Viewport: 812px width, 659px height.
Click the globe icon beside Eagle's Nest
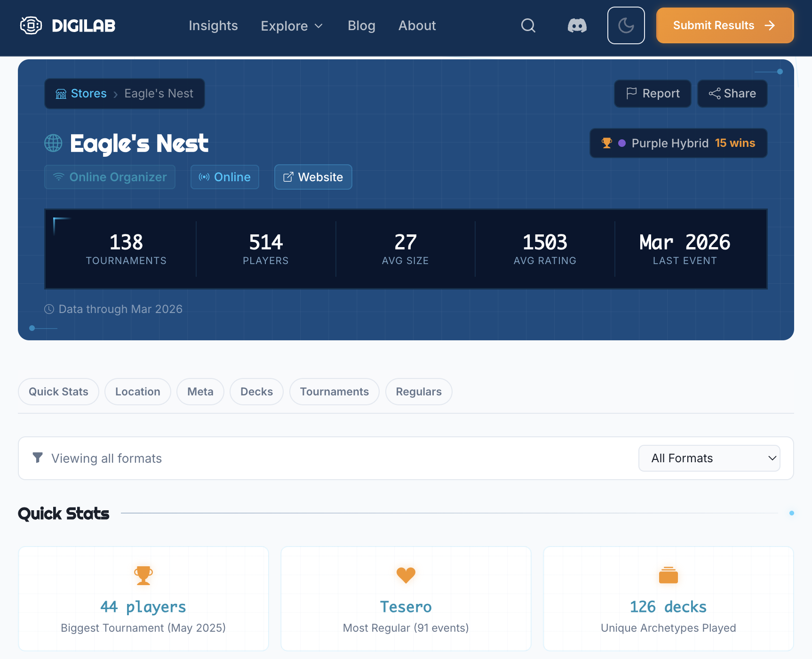53,143
